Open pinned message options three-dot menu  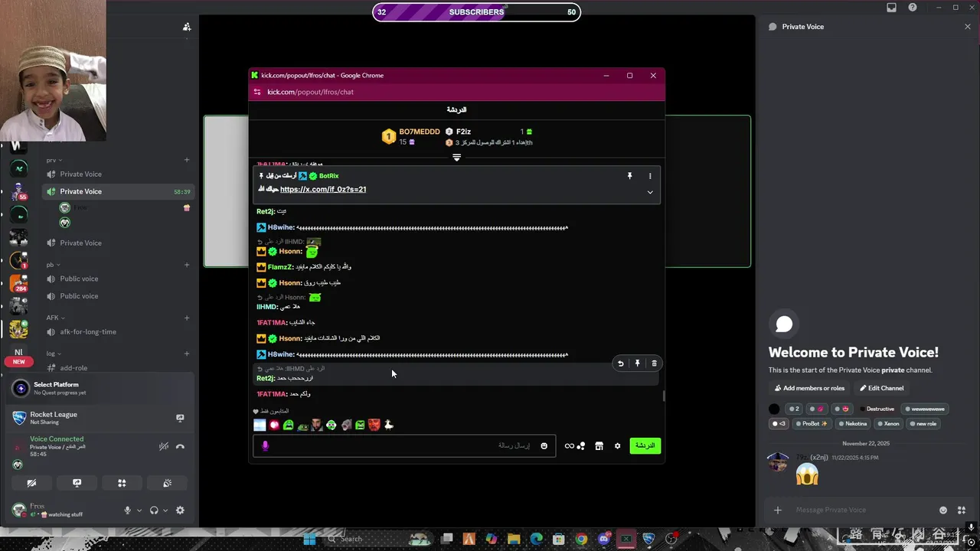(x=650, y=176)
